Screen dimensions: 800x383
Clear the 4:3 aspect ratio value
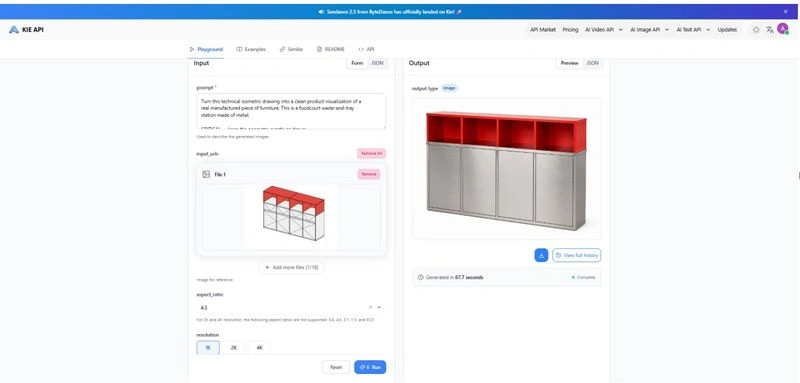coord(370,308)
